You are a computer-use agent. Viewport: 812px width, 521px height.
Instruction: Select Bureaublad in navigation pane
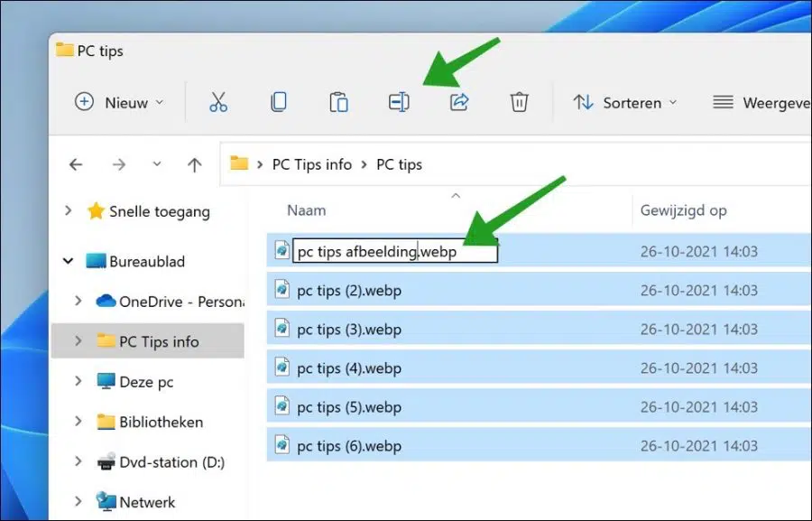click(146, 261)
